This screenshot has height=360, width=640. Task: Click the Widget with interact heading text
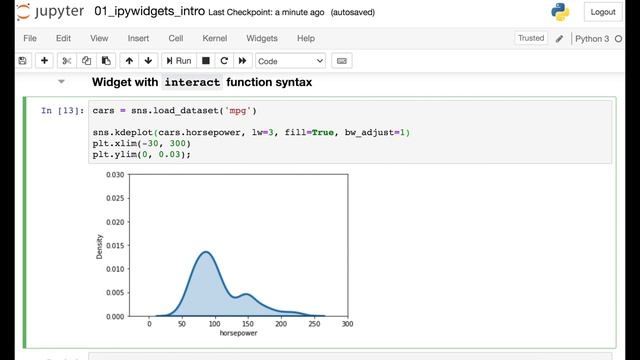click(x=202, y=82)
